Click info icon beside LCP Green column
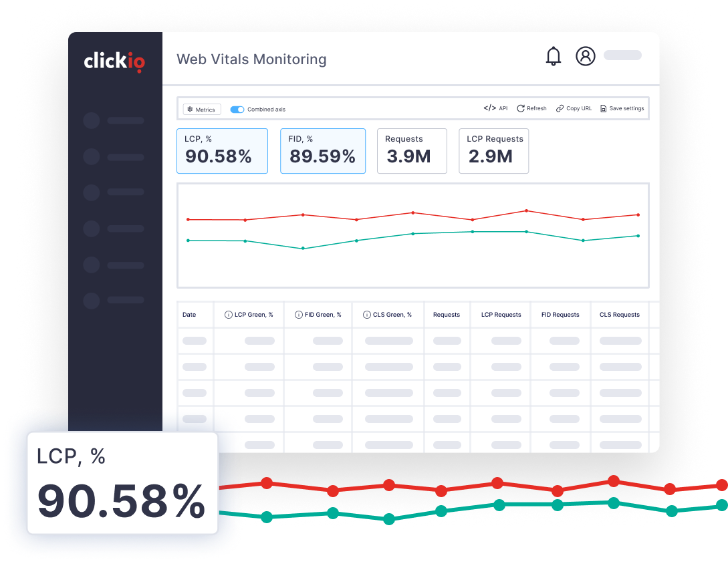This screenshot has height=588, width=728. tap(228, 315)
